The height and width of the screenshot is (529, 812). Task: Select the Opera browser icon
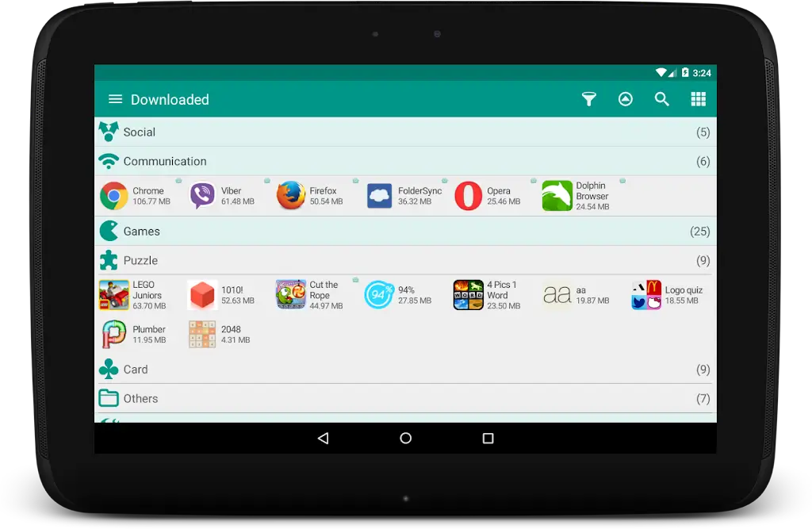[468, 195]
